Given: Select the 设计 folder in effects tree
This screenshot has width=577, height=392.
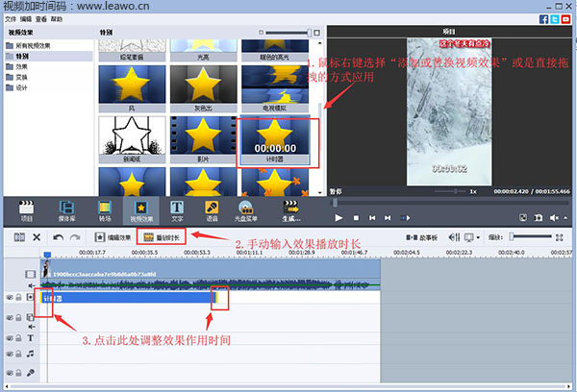Looking at the screenshot, I should pyautogui.click(x=16, y=87).
